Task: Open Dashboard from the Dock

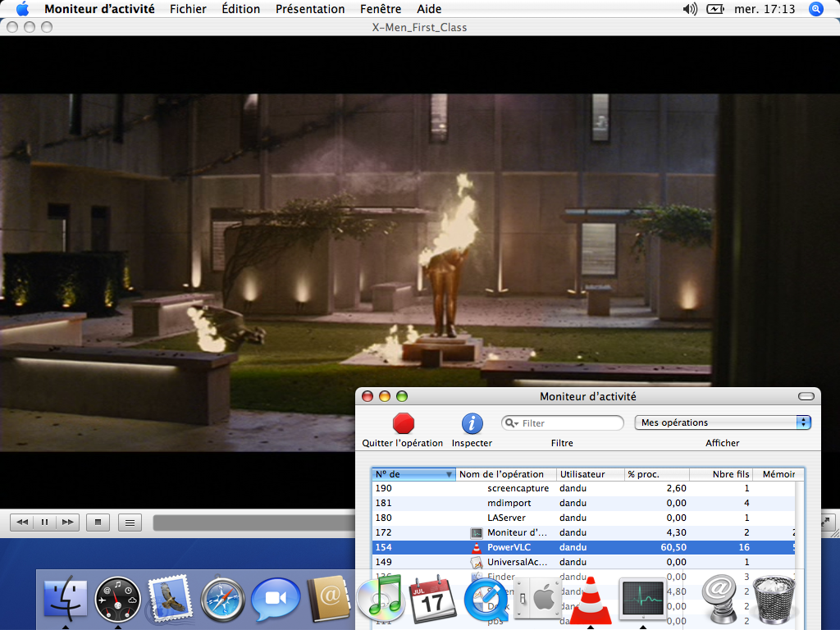Action: pos(118,599)
